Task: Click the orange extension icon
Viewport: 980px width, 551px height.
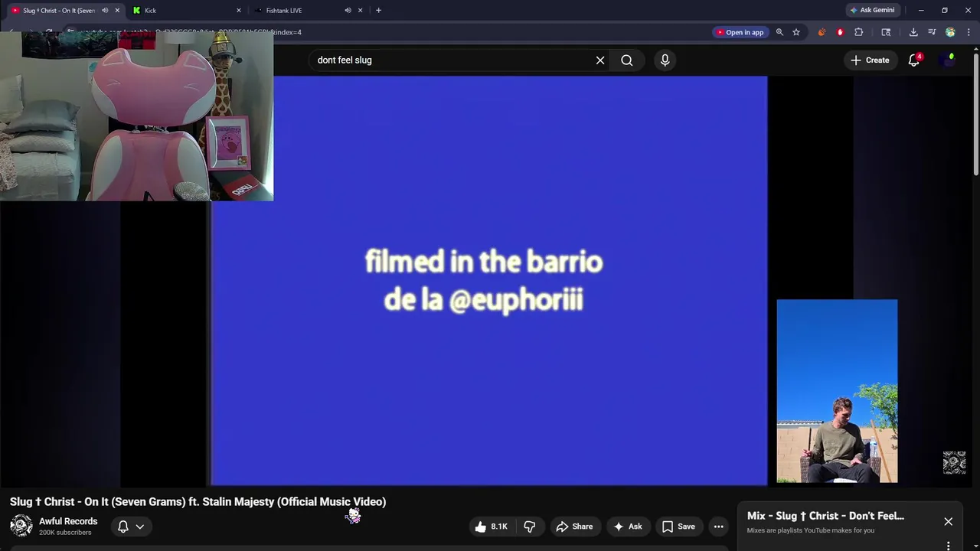Action: click(x=822, y=32)
